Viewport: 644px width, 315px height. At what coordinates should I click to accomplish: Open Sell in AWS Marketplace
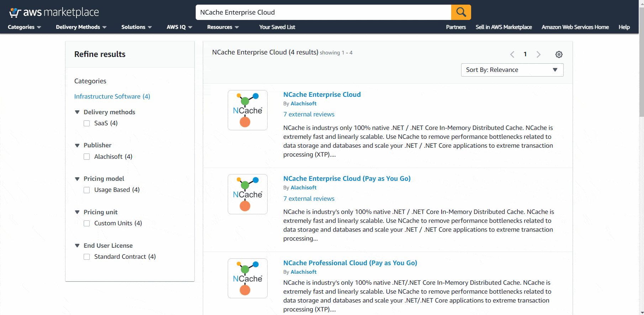(x=504, y=27)
